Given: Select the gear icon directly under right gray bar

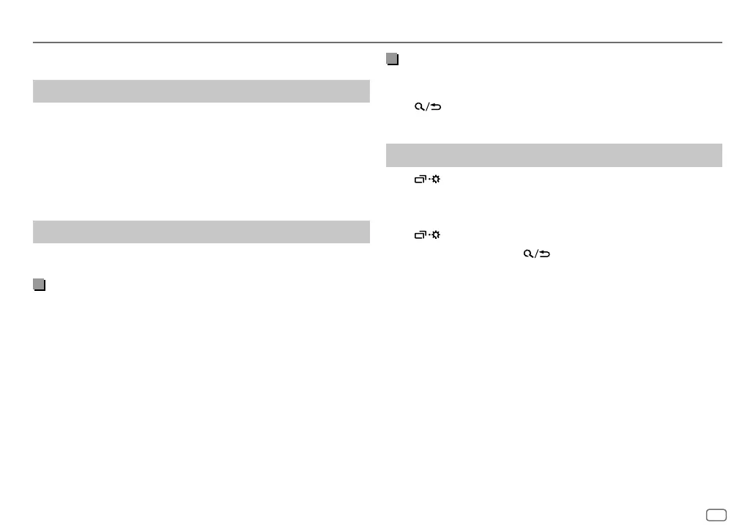Looking at the screenshot, I should tap(435, 179).
